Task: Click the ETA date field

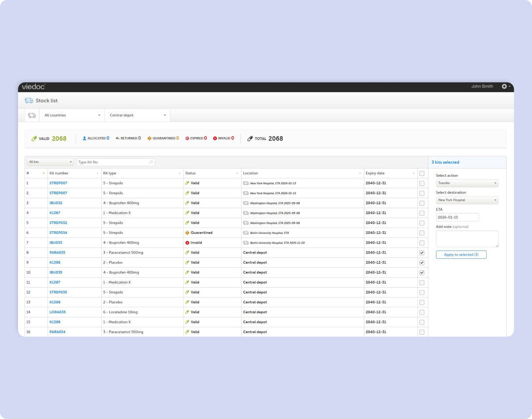Action: (457, 217)
